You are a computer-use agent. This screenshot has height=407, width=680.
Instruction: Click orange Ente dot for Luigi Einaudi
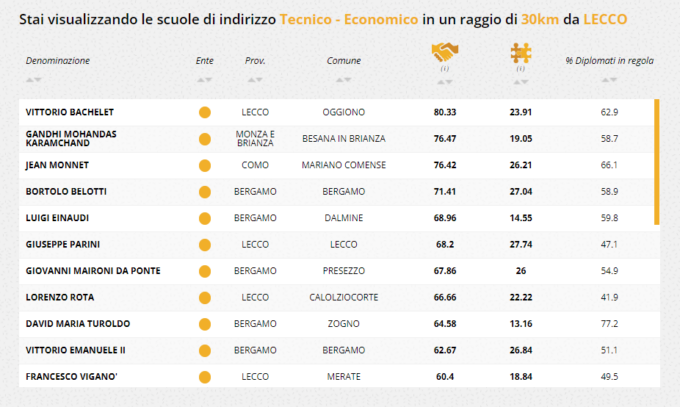(x=205, y=218)
